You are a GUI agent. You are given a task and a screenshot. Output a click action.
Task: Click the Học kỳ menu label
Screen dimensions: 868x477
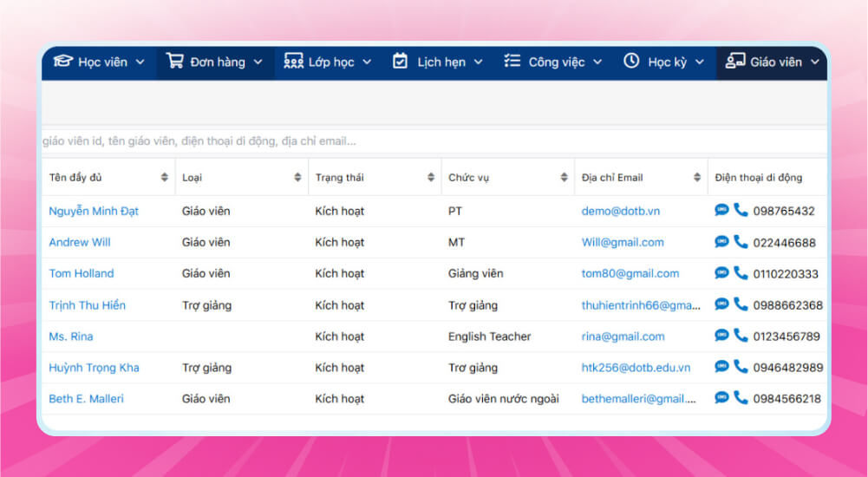[x=667, y=62]
